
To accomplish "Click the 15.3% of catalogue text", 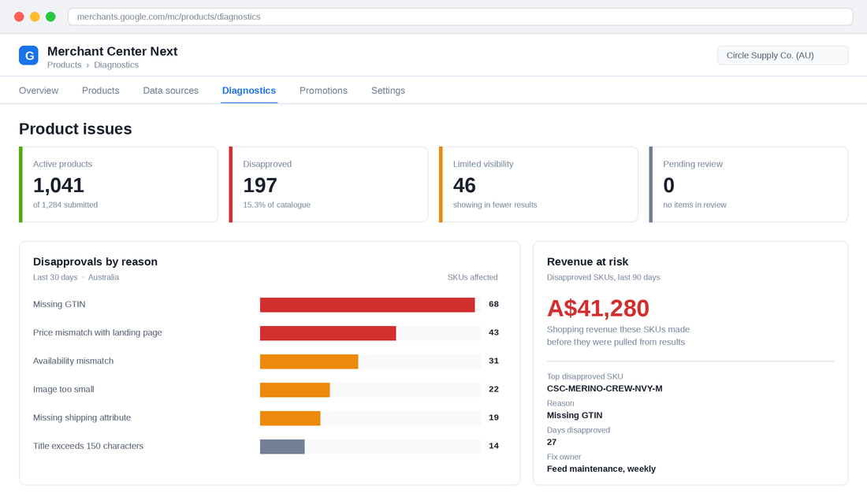I will 277,205.
